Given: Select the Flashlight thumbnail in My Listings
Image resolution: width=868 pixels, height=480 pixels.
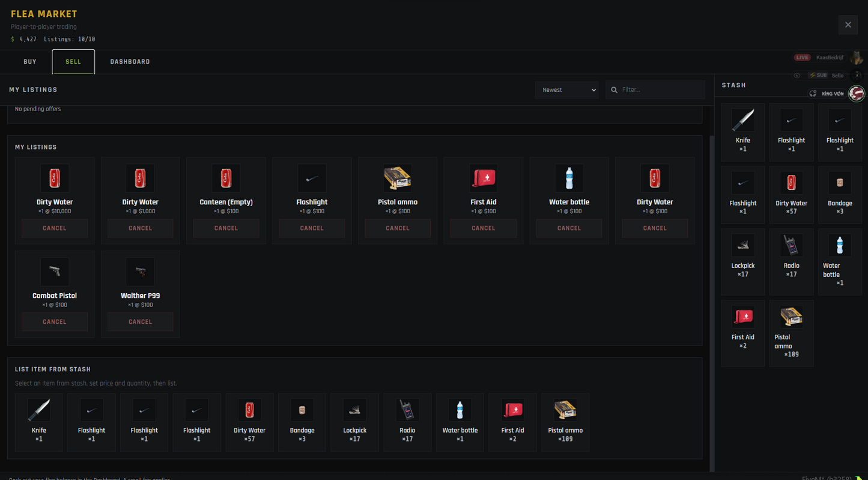Looking at the screenshot, I should coord(312,178).
